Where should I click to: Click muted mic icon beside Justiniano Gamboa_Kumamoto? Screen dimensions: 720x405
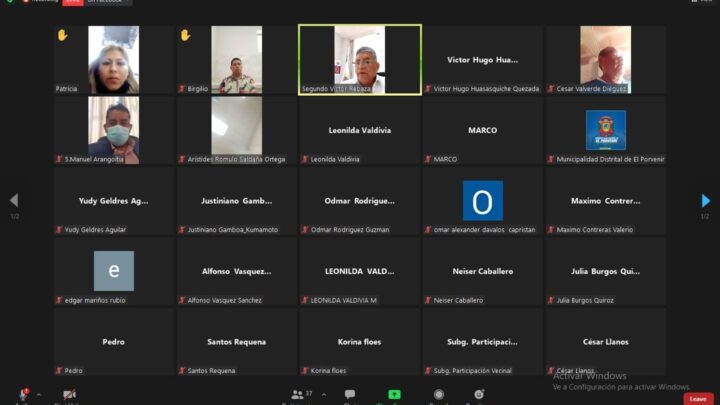coord(182,229)
